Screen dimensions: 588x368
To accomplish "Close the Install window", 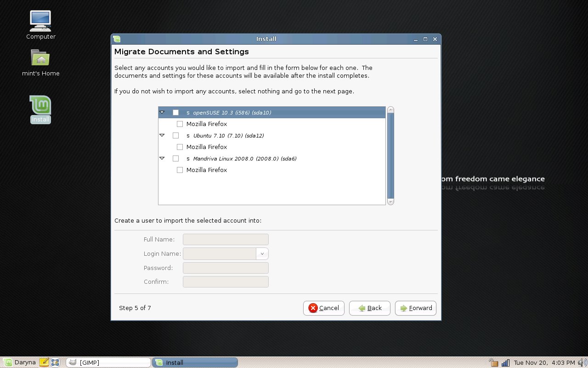I will [x=435, y=39].
